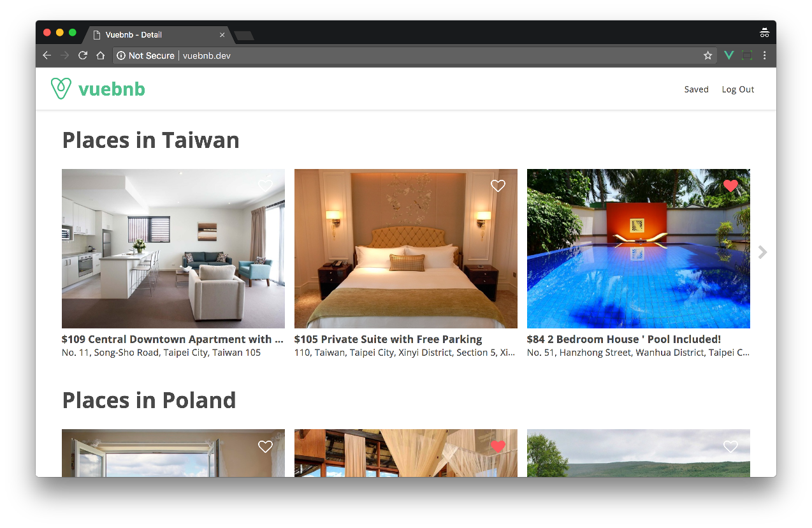Open the pool house photo
The height and width of the screenshot is (528, 812).
pyautogui.click(x=639, y=249)
